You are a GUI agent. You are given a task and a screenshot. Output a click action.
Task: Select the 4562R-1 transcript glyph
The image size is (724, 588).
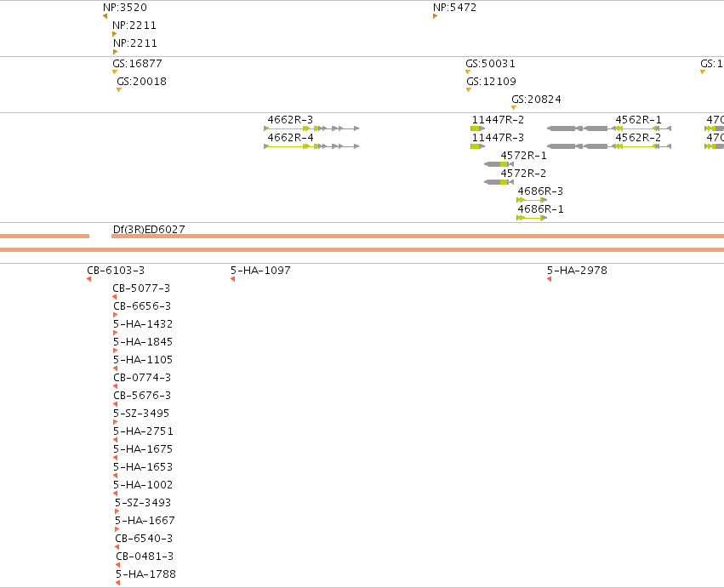609,128
